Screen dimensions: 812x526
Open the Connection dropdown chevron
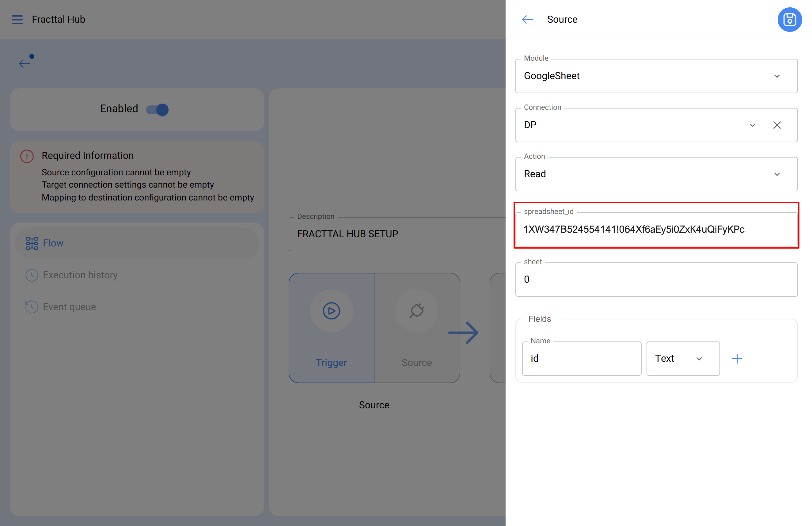point(752,125)
